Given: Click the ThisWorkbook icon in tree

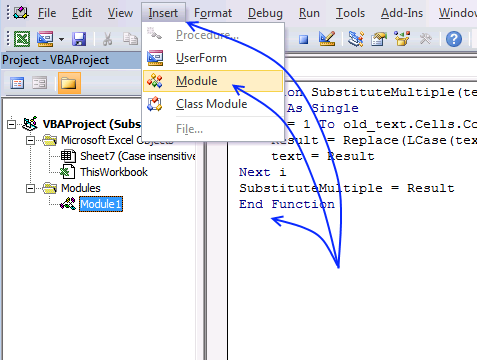Looking at the screenshot, I should 68,172.
